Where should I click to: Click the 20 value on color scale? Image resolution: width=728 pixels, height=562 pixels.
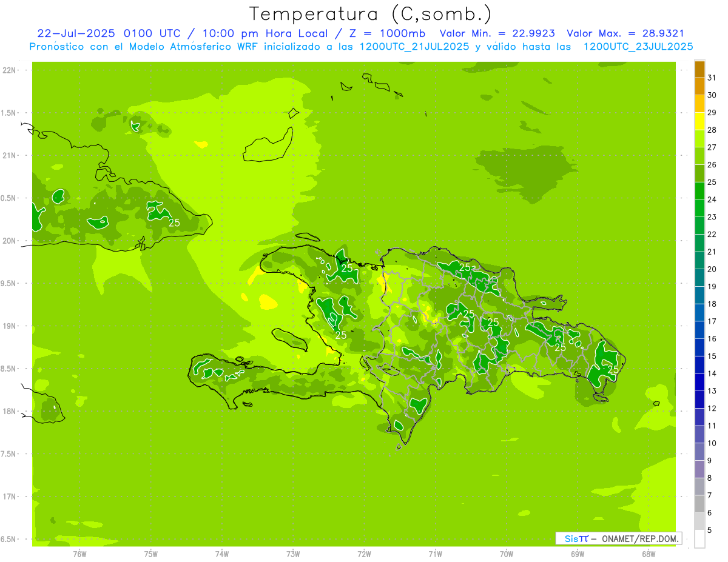[712, 269]
